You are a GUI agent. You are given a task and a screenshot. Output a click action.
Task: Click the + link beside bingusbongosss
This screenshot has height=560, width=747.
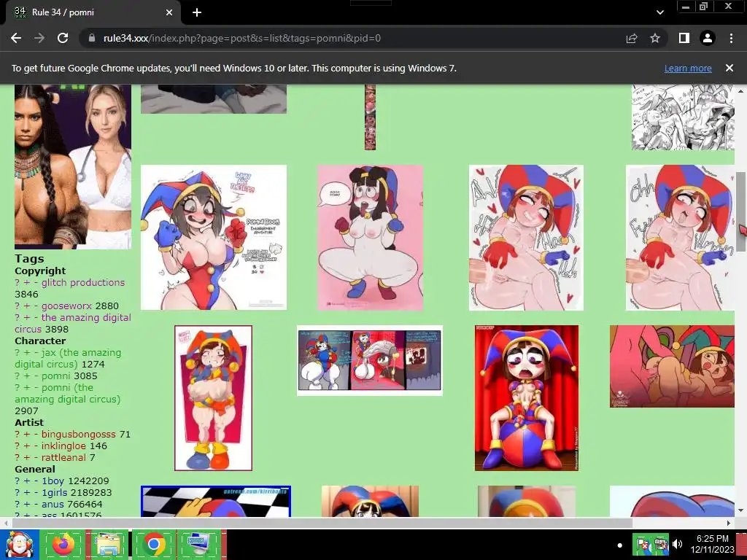27,435
